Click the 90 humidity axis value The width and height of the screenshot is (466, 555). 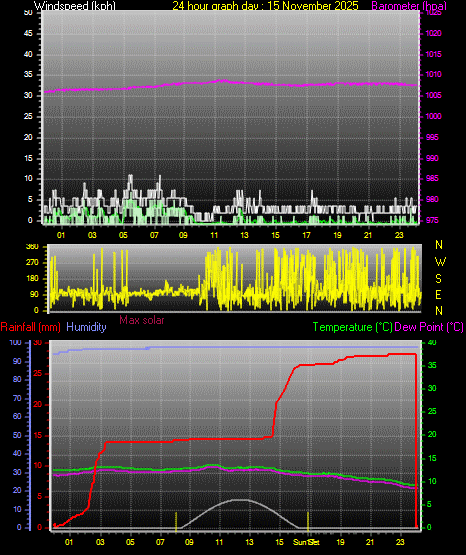point(17,361)
